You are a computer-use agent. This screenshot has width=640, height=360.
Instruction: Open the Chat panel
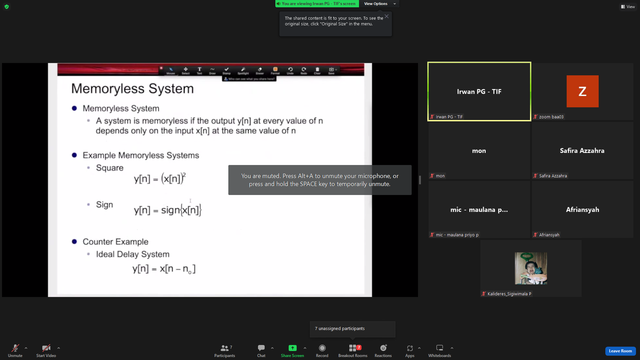(261, 350)
